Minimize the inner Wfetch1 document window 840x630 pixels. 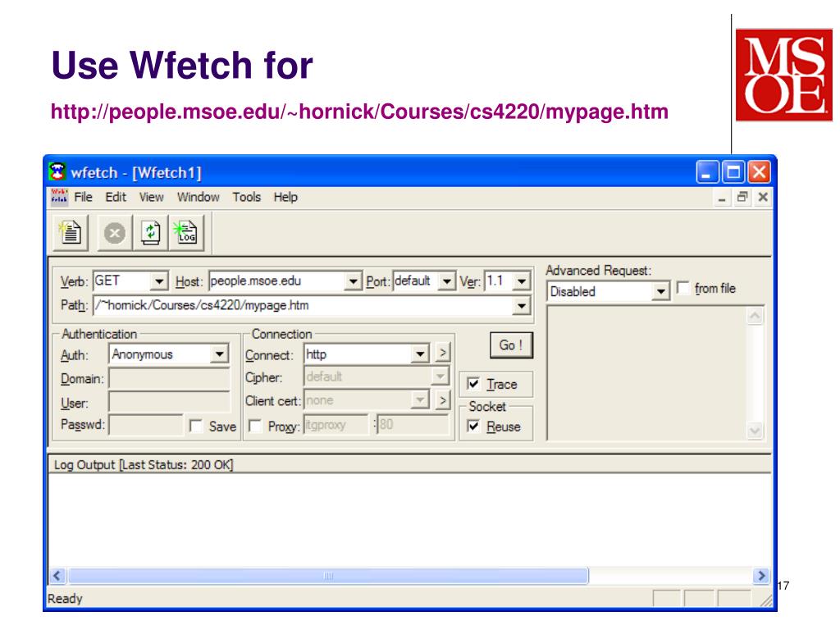(x=722, y=198)
